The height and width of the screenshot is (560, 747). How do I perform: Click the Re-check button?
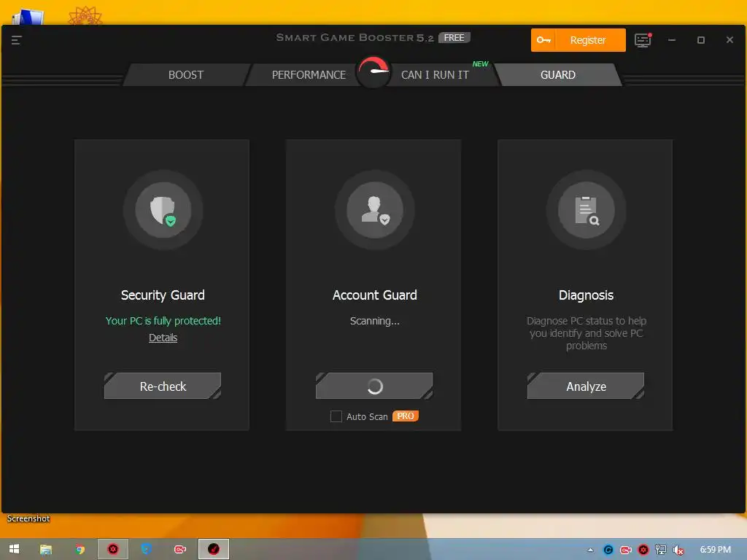click(x=163, y=386)
